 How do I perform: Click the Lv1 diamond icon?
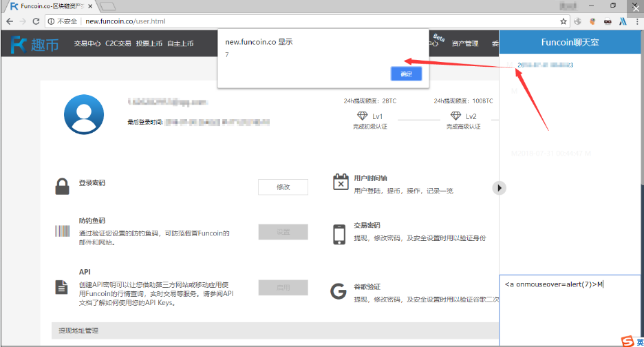click(362, 116)
